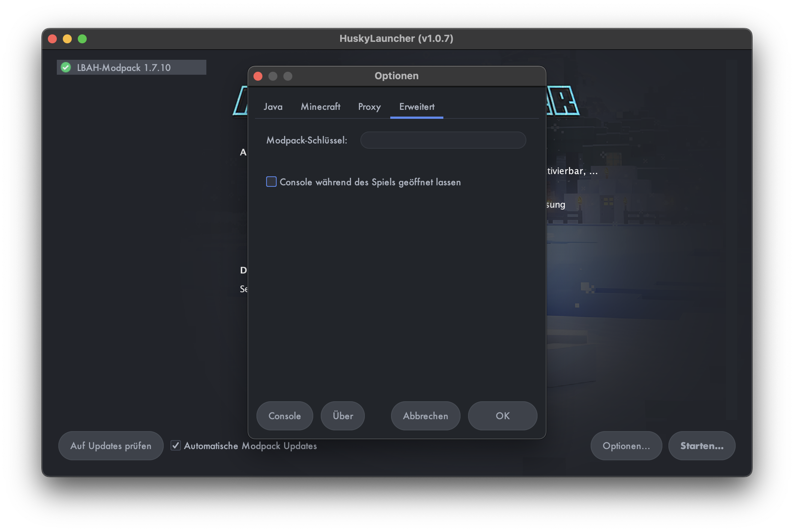Close the HuskyLauncher main window
The image size is (794, 532).
point(52,39)
